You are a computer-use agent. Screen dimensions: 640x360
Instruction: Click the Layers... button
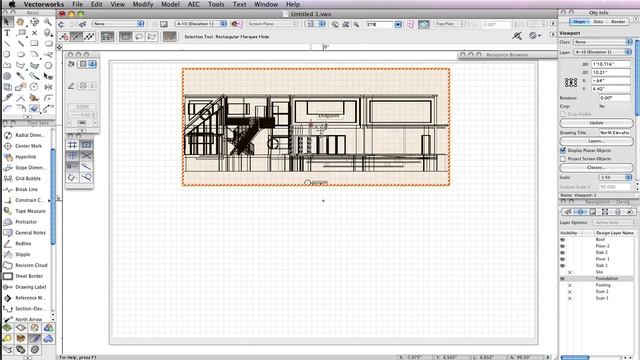596,141
